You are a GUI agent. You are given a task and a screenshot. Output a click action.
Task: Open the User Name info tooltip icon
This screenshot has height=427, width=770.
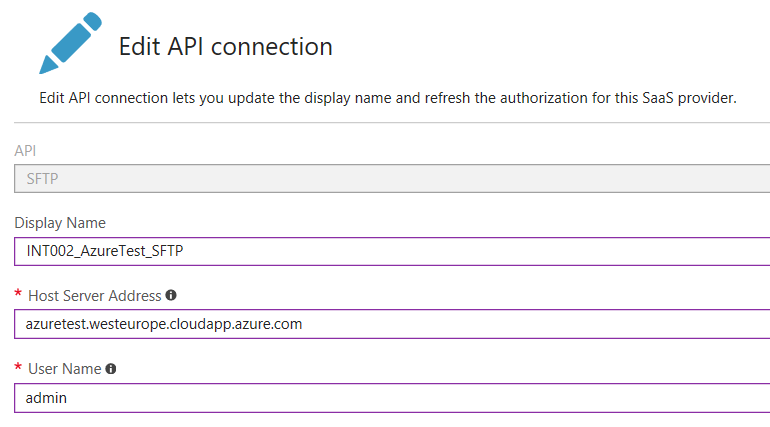click(111, 369)
